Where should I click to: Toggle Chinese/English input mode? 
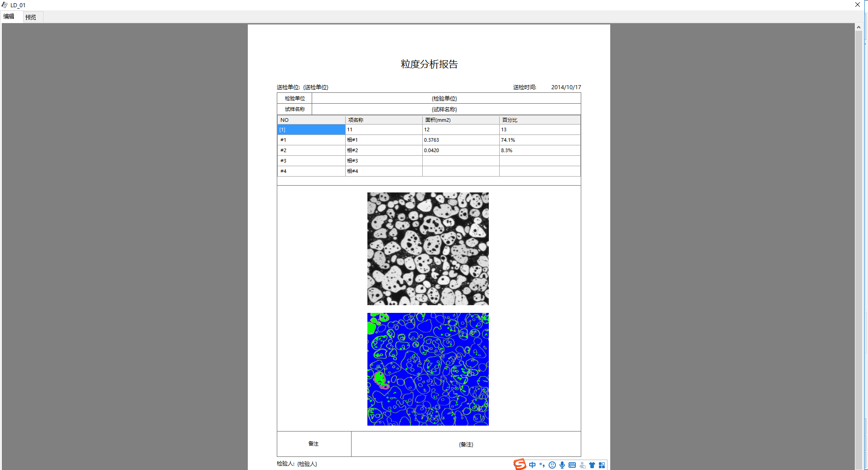coord(532,465)
